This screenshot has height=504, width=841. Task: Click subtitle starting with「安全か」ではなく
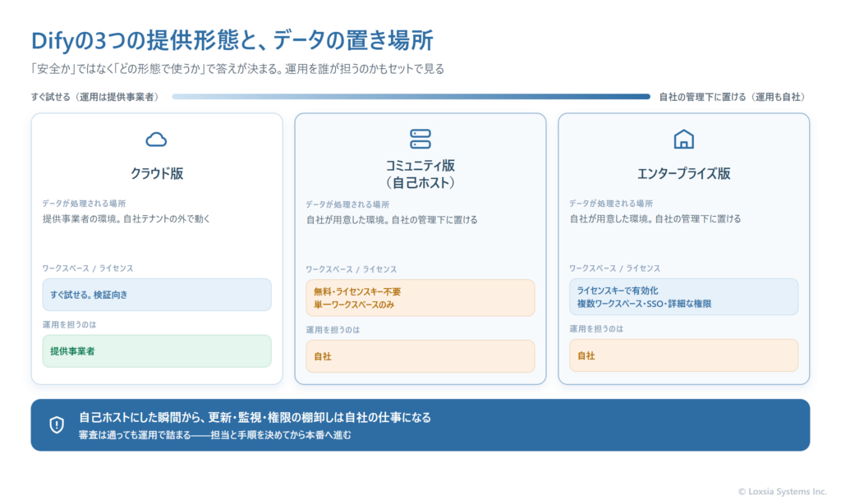(237, 69)
